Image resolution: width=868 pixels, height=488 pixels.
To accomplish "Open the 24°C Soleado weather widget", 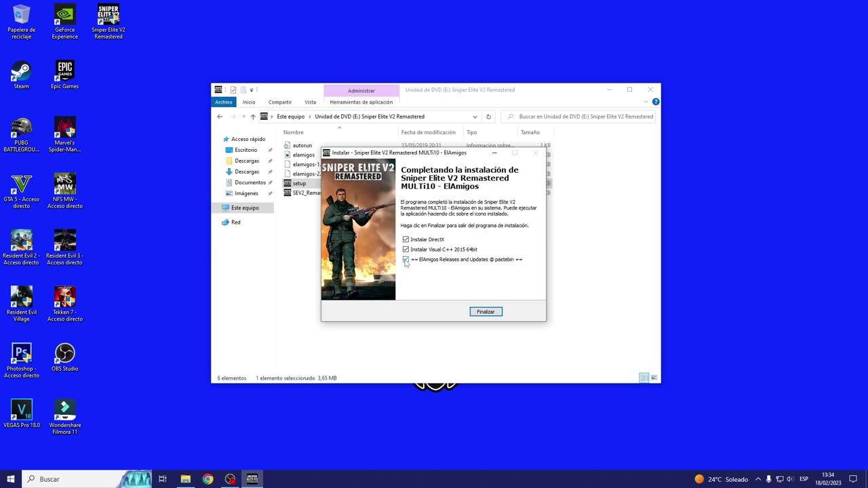I will pos(722,479).
